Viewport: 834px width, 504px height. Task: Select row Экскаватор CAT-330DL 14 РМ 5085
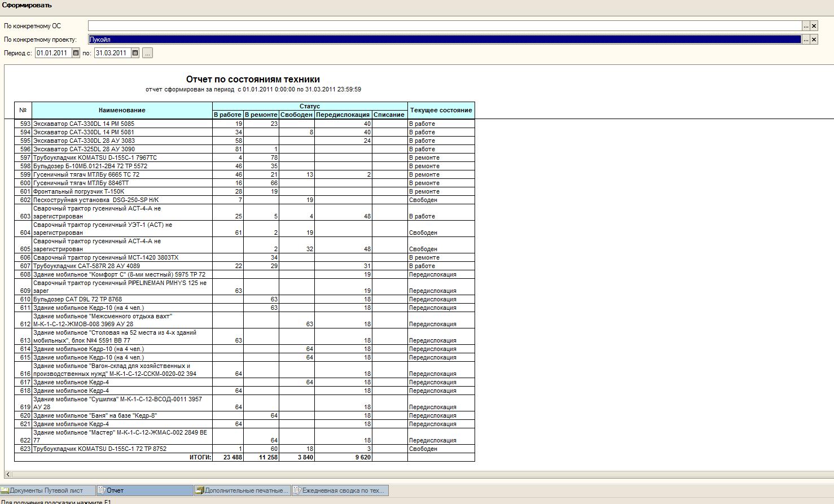[244, 124]
